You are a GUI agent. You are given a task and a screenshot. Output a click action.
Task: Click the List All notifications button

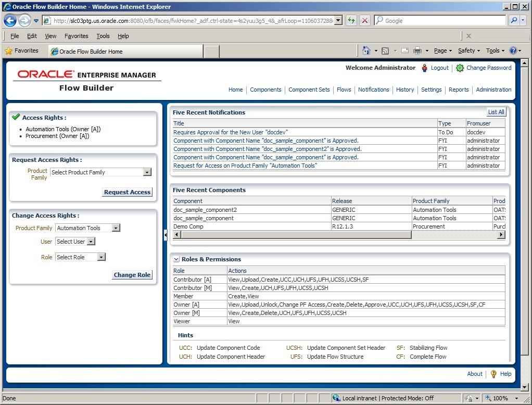(x=496, y=112)
